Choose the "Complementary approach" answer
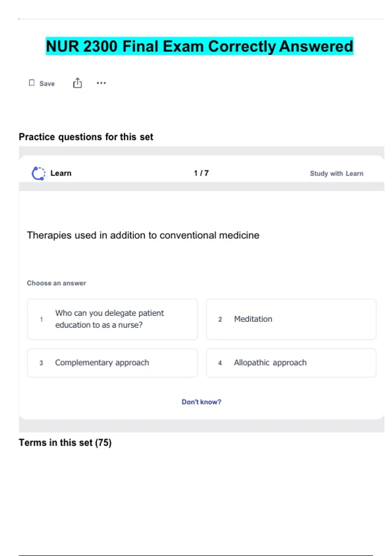Viewport: 392px width, 556px height. pos(112,363)
